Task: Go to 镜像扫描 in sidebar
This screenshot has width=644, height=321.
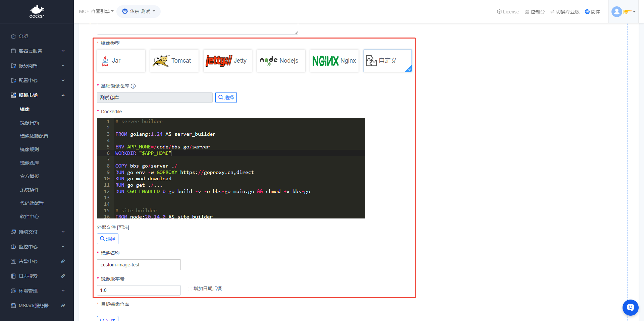Action: point(30,123)
